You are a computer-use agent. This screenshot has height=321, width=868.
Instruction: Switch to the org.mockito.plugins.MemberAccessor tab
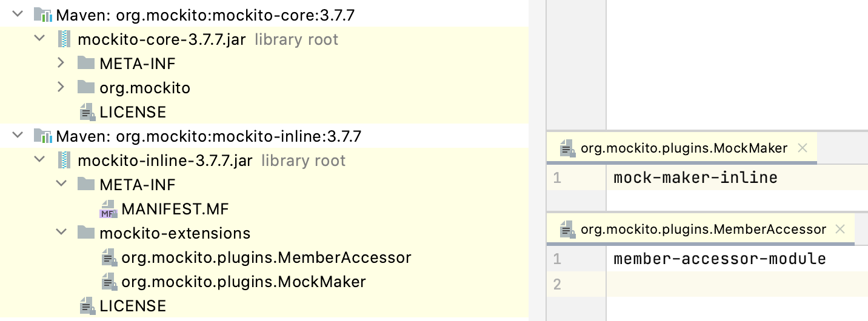[x=703, y=229]
